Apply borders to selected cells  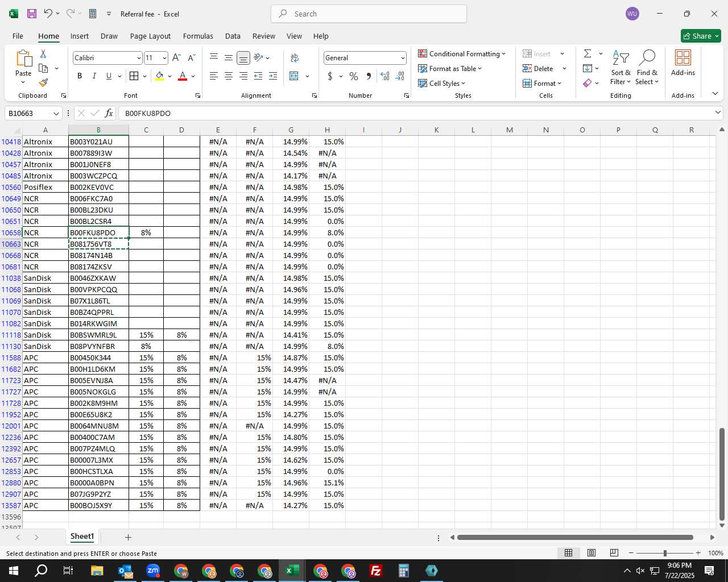pyautogui.click(x=134, y=76)
